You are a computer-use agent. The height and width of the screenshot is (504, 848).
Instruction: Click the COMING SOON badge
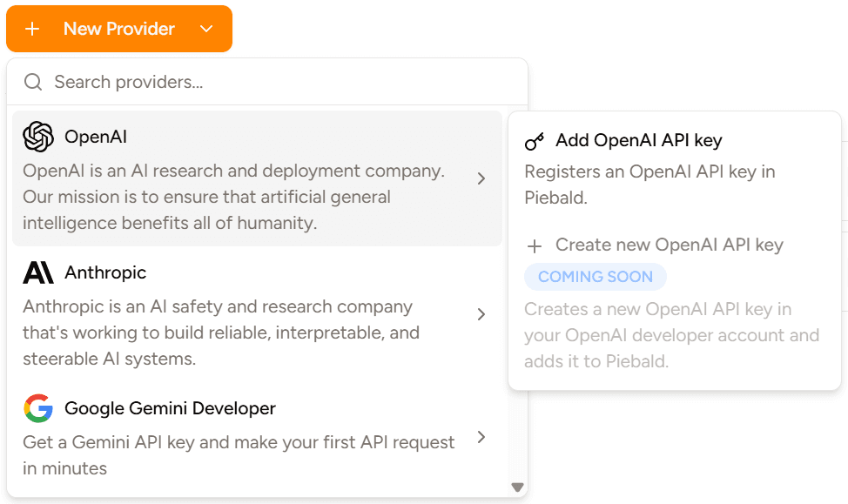coord(596,277)
